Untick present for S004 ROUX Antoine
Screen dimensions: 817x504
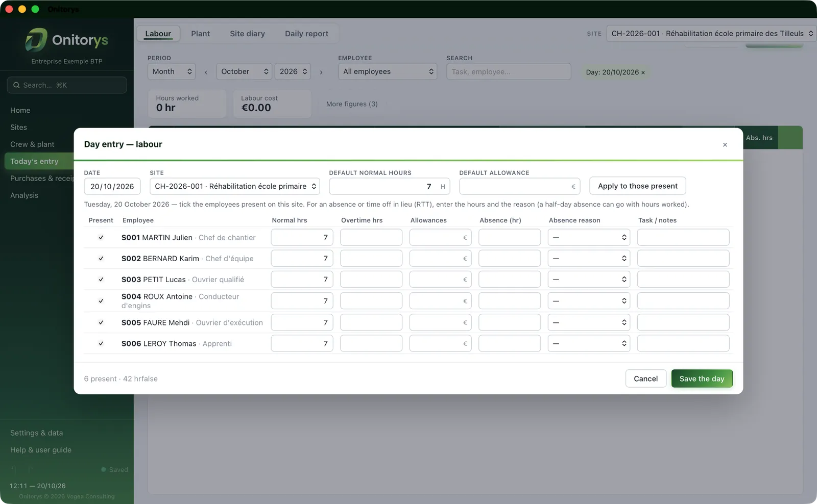click(101, 301)
